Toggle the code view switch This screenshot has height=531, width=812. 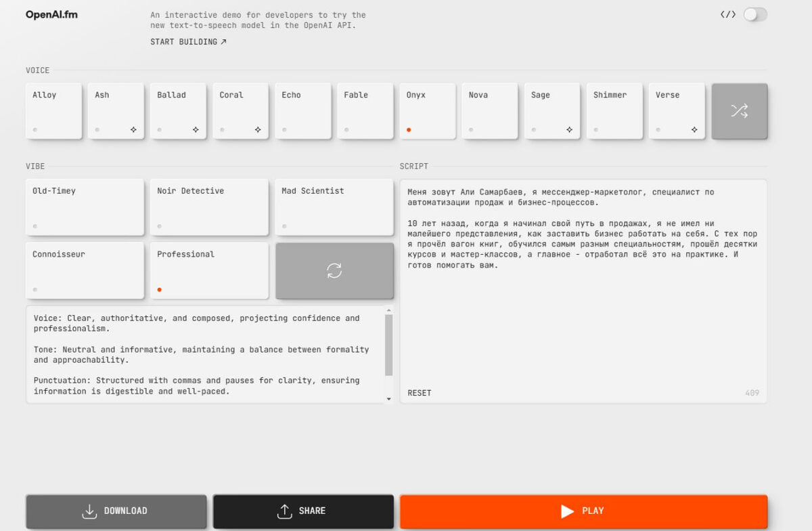click(755, 14)
